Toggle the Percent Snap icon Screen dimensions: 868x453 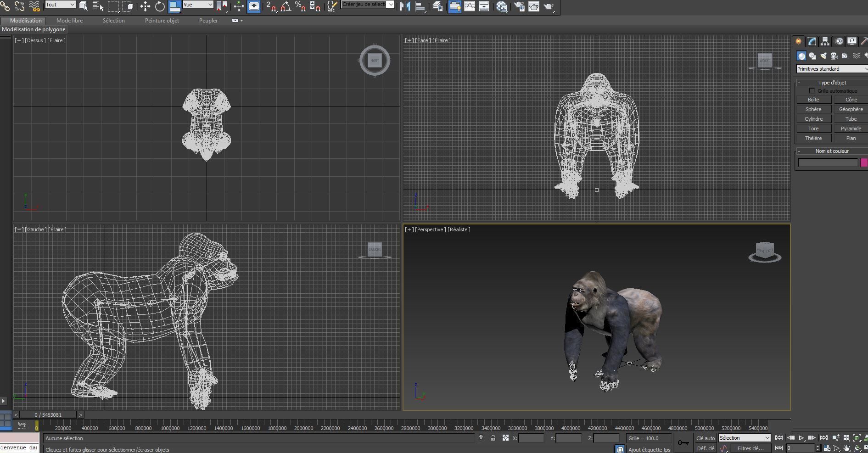[x=300, y=6]
